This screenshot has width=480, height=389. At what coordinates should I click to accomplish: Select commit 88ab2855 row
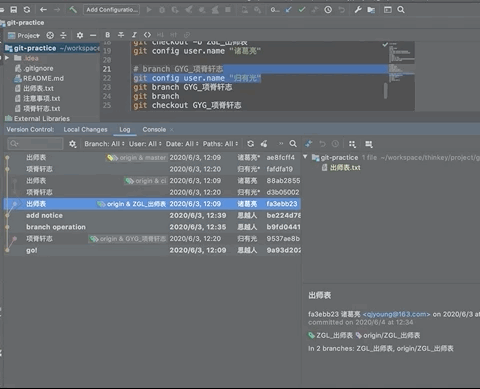152,181
